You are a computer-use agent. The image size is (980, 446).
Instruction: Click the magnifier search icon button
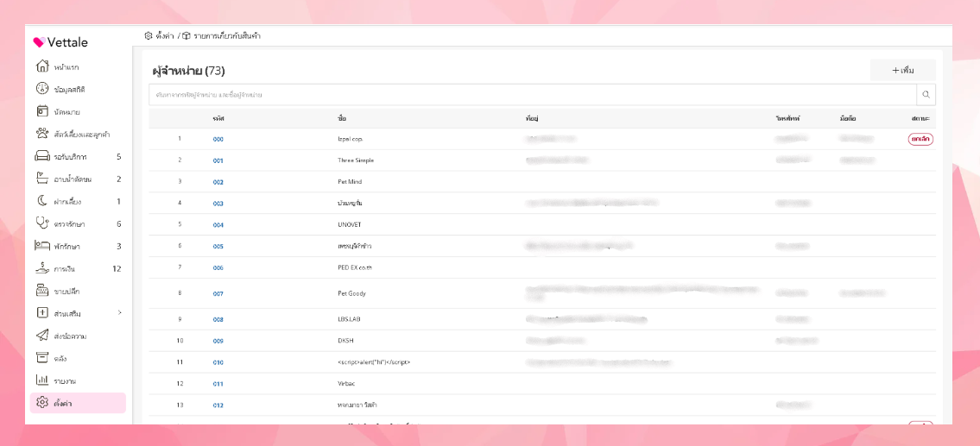point(926,95)
